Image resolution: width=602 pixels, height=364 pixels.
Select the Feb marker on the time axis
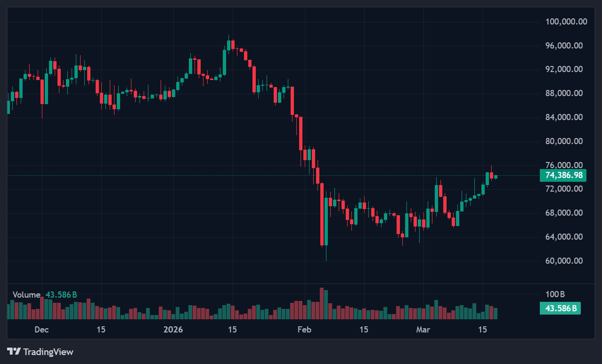pos(305,330)
